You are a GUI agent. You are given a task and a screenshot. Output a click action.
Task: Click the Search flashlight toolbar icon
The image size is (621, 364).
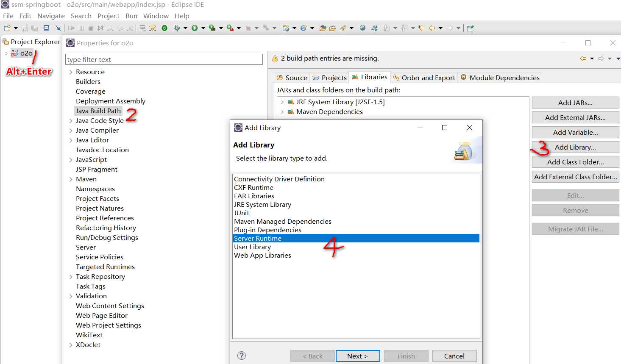click(343, 28)
